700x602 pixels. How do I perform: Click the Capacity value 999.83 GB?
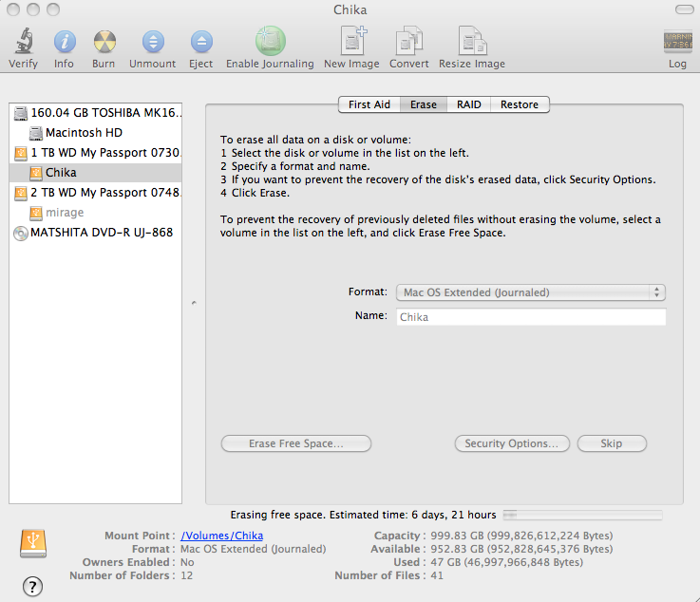[x=521, y=536]
